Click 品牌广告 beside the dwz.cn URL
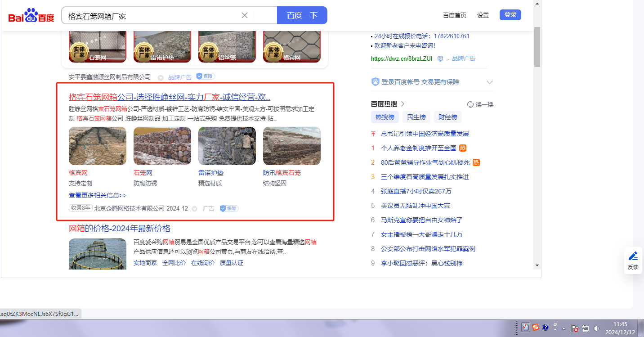Screen dimensions: 644x337 pos(464,58)
